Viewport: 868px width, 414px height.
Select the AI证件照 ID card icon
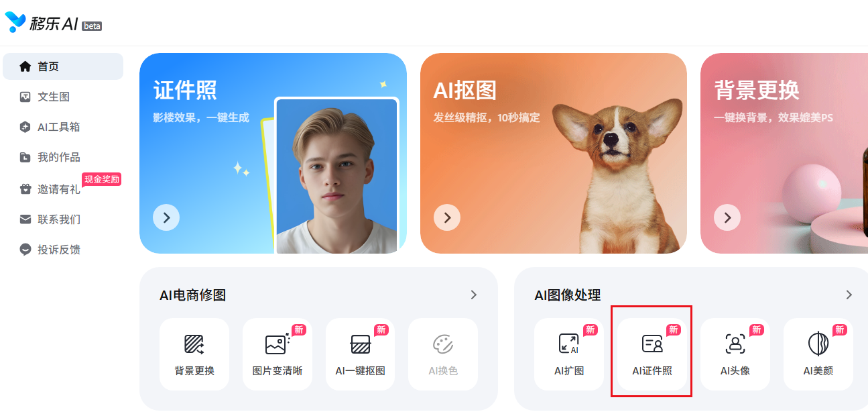pyautogui.click(x=652, y=344)
